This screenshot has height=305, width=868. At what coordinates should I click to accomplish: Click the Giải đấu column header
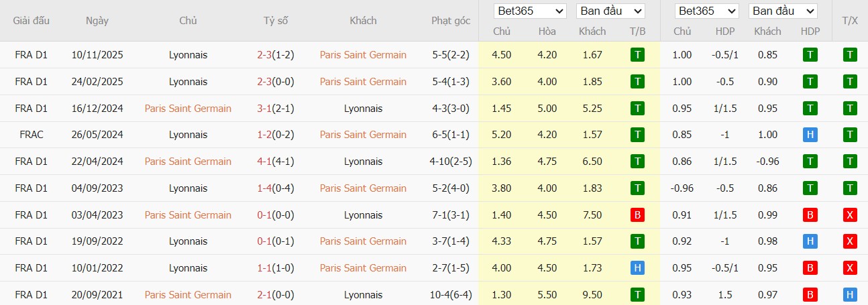pos(32,21)
